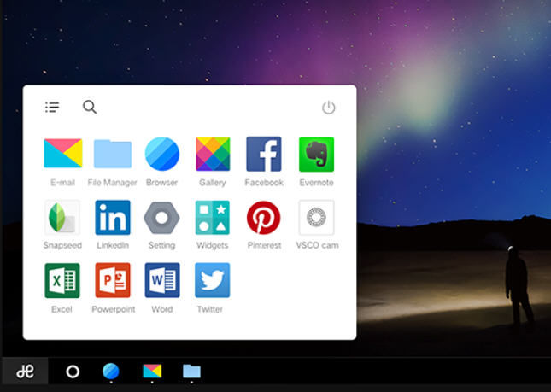Viewport: 551px width, 392px height.
Task: Open the Gallery app
Action: click(213, 154)
